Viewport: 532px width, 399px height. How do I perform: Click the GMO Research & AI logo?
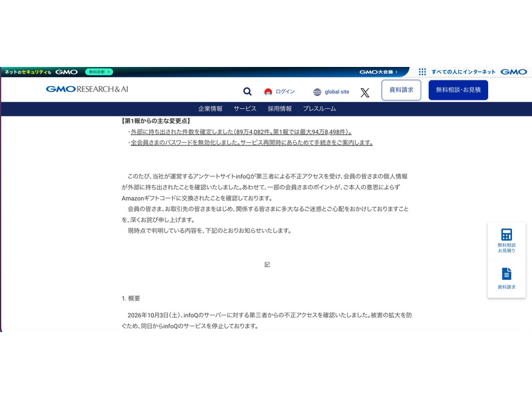[87, 89]
